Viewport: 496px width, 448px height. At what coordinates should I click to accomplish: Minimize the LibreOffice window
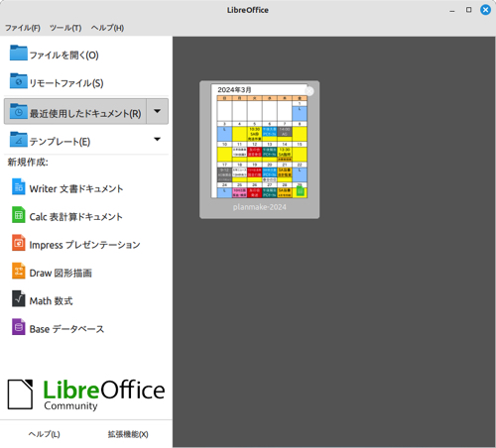pyautogui.click(x=452, y=10)
